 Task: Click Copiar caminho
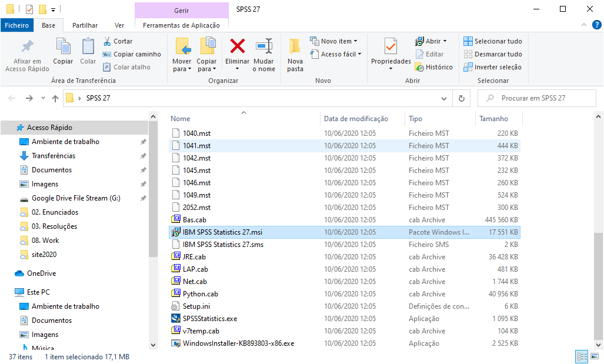(132, 54)
